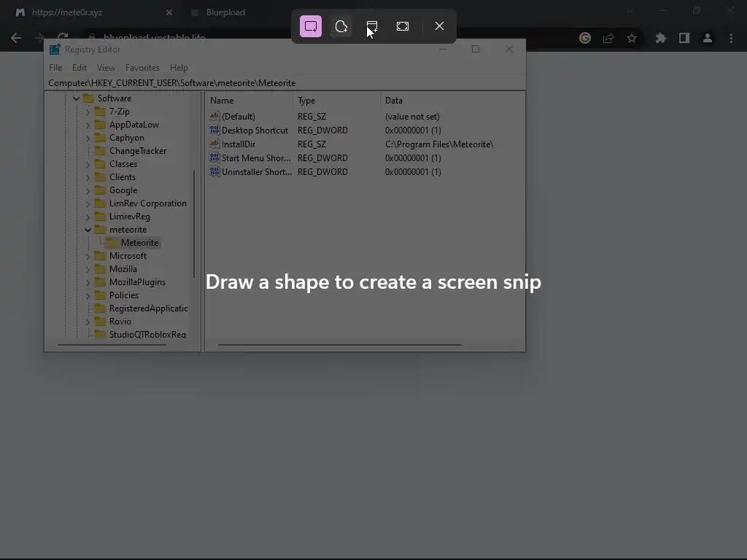Image resolution: width=747 pixels, height=560 pixels.
Task: Go back in the browser
Action: point(16,38)
